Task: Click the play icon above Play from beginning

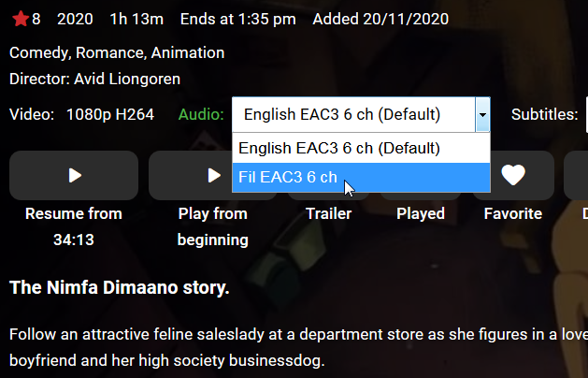Action: 213,175
